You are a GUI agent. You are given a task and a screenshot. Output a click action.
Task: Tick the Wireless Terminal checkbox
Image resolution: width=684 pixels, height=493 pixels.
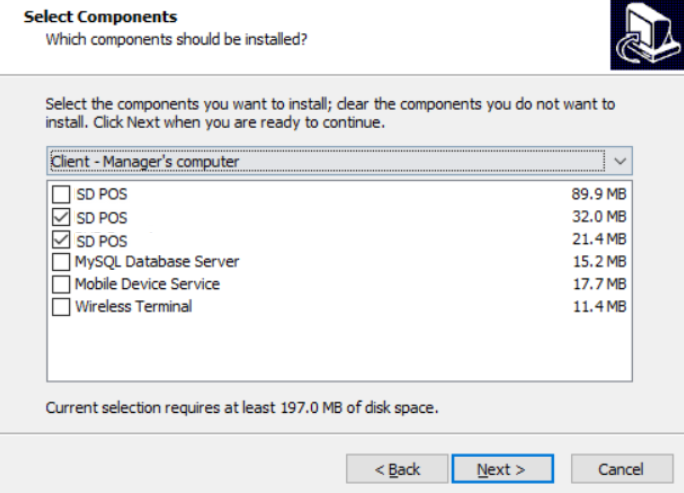click(61, 306)
